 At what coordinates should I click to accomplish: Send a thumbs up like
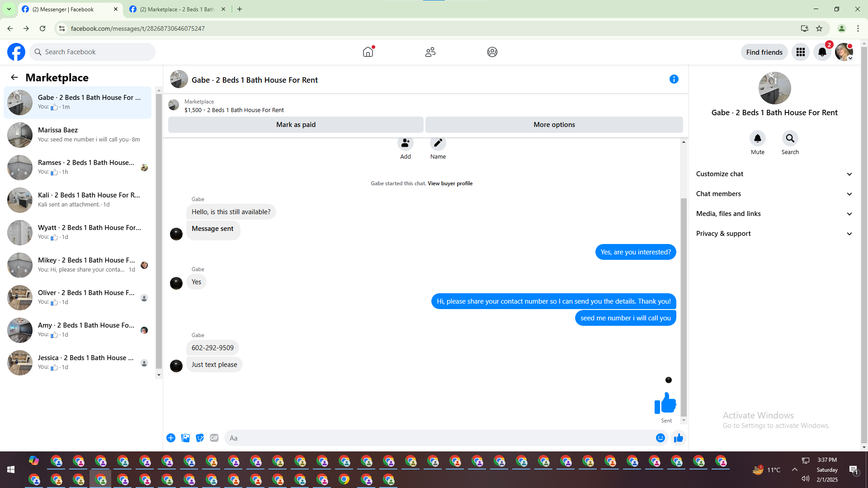click(678, 438)
